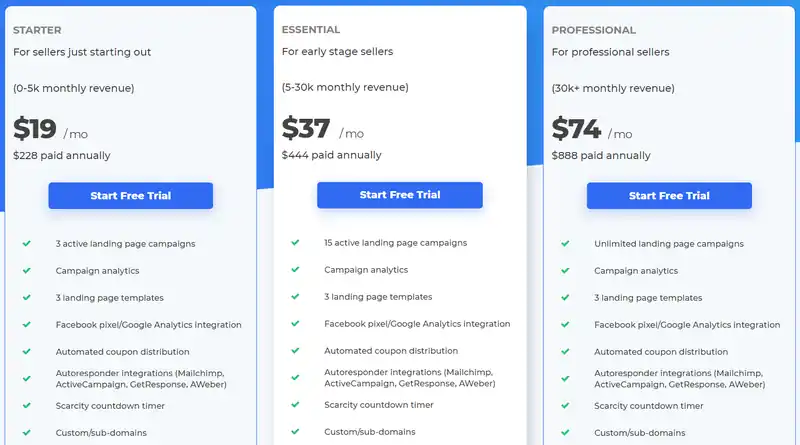The height and width of the screenshot is (445, 800).
Task: Click Start Free Trial under Essential plan
Action: tap(399, 195)
